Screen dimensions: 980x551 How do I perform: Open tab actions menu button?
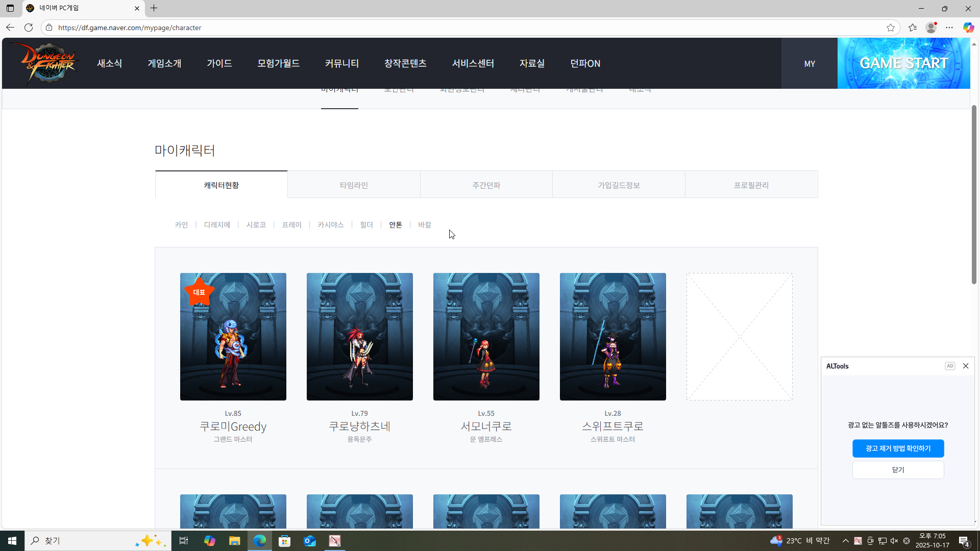tap(10, 8)
